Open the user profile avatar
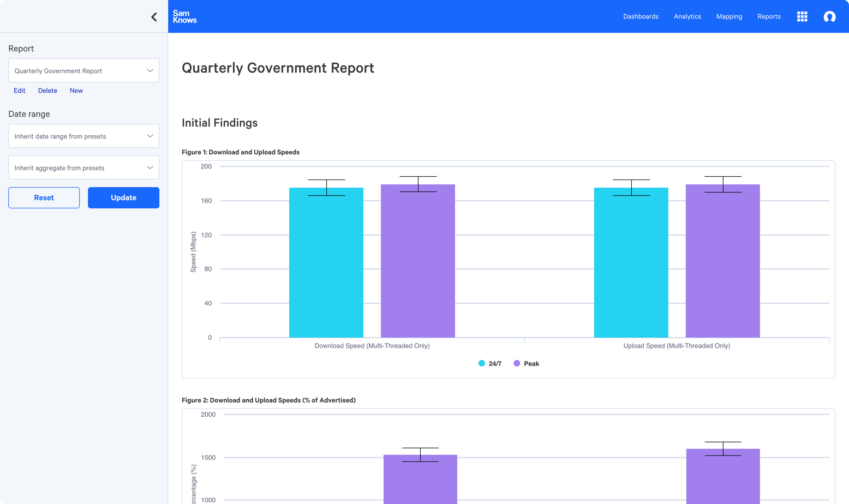 coord(829,17)
